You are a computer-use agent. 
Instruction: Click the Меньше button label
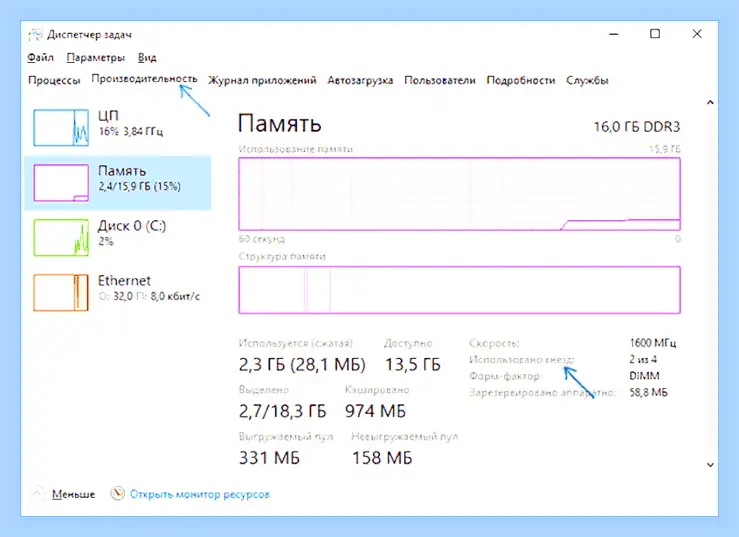[74, 494]
